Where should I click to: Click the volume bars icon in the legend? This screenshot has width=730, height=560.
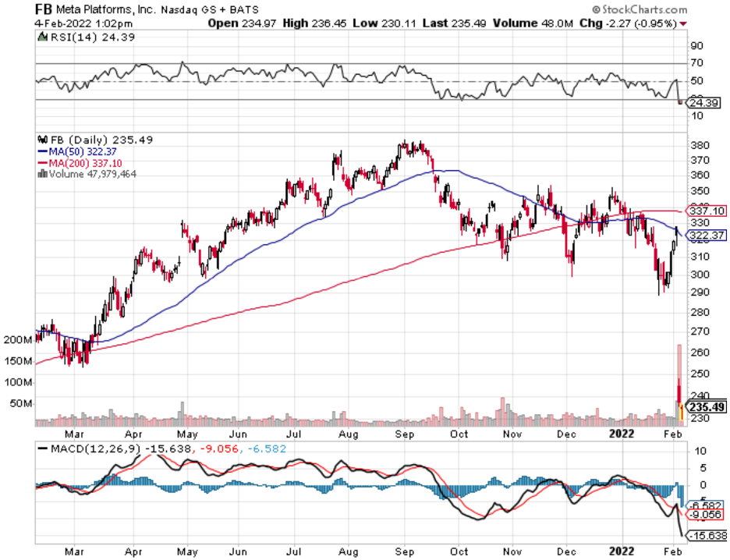(x=42, y=174)
